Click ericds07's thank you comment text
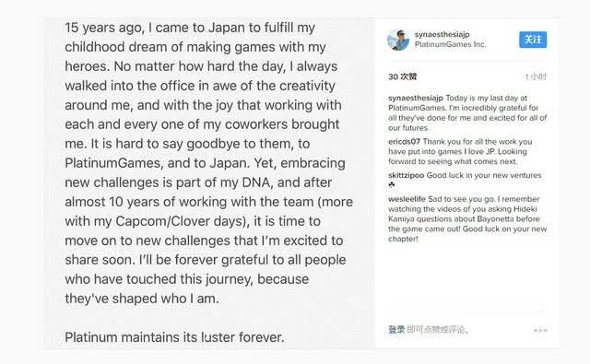The height and width of the screenshot is (364, 590). [x=459, y=151]
